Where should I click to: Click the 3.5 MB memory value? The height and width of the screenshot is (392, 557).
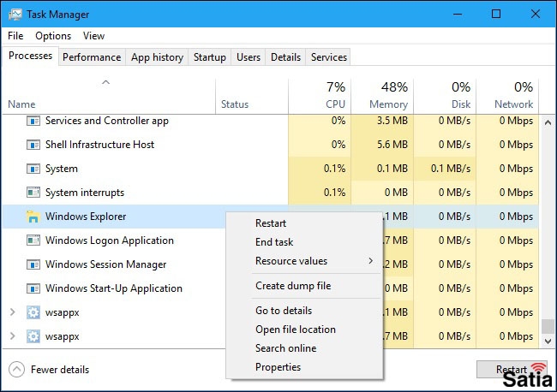coord(392,121)
